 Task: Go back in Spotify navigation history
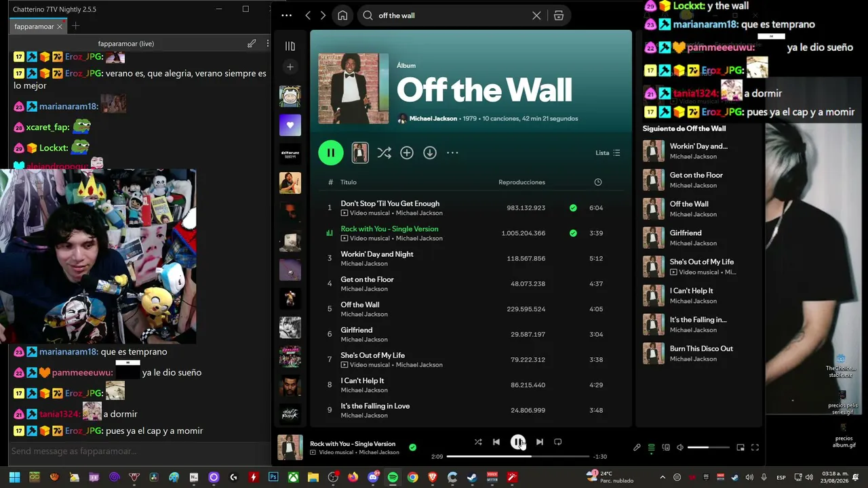click(308, 16)
